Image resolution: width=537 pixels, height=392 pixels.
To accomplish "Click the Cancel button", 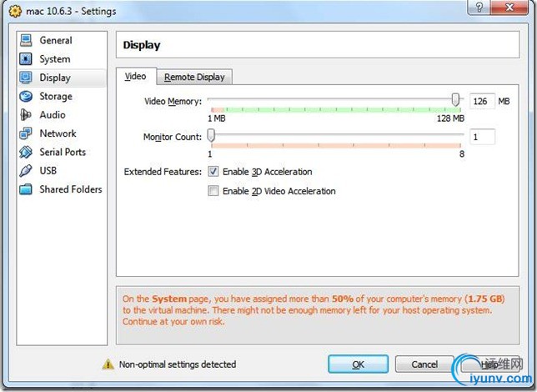I will pos(424,364).
